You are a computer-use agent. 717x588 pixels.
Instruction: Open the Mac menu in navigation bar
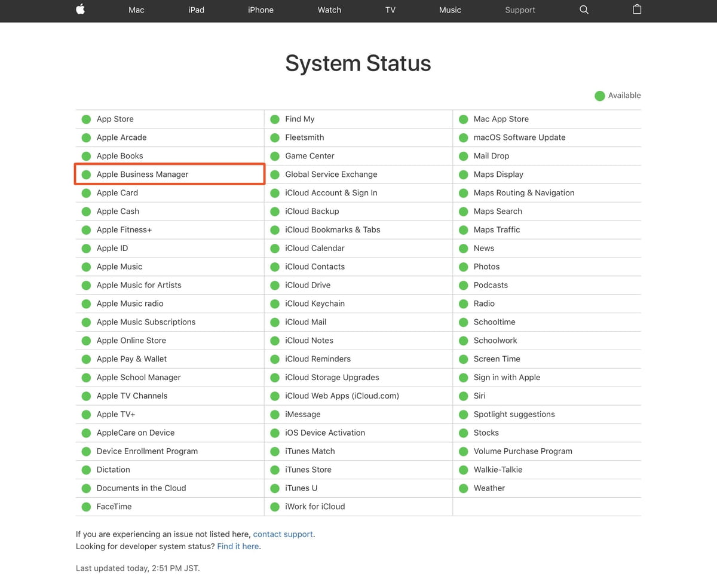tap(136, 10)
